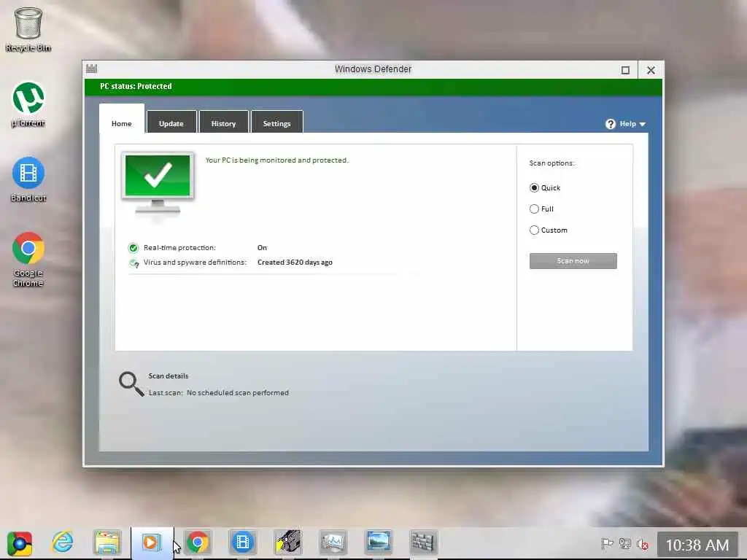Image resolution: width=747 pixels, height=560 pixels.
Task: Click the 10:38 AM clock
Action: (697, 545)
